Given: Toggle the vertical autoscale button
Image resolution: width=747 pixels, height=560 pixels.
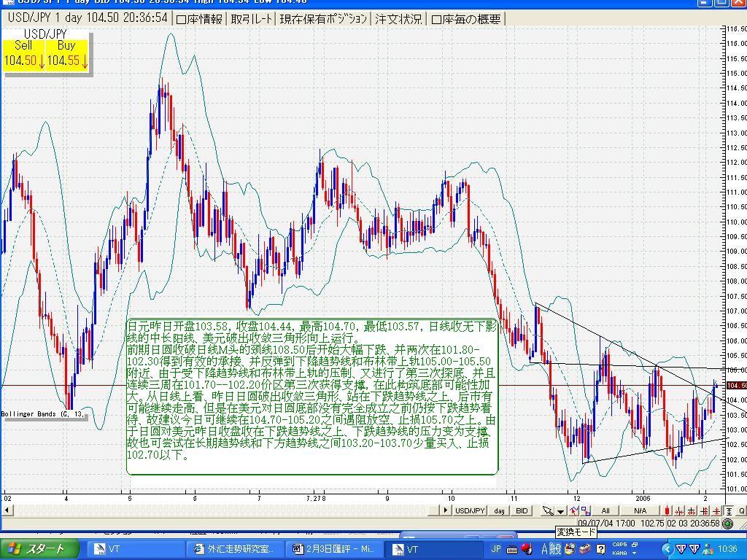Looking at the screenshot, I should click(728, 511).
